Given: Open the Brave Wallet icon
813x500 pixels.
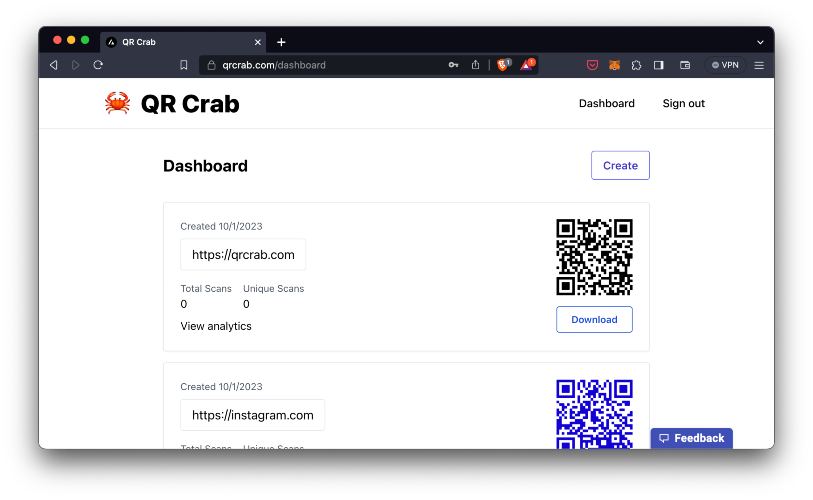Looking at the screenshot, I should [x=685, y=65].
